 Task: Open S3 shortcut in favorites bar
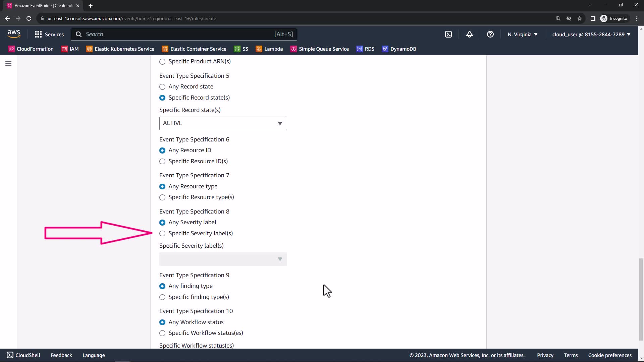tap(241, 49)
